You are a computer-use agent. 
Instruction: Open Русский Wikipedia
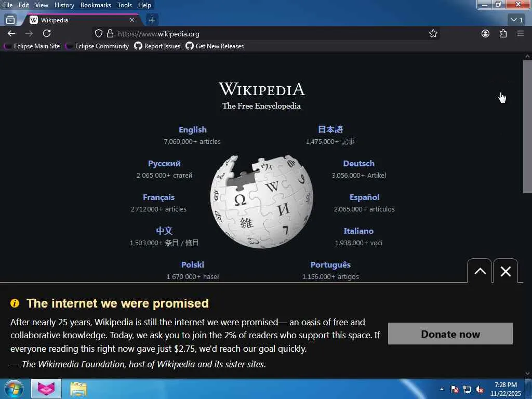click(164, 164)
